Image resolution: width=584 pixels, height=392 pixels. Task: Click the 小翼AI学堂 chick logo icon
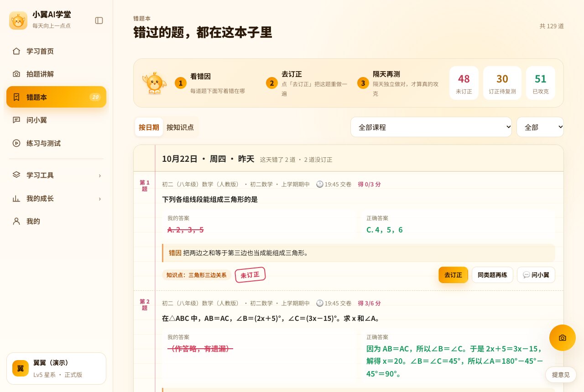coord(18,21)
